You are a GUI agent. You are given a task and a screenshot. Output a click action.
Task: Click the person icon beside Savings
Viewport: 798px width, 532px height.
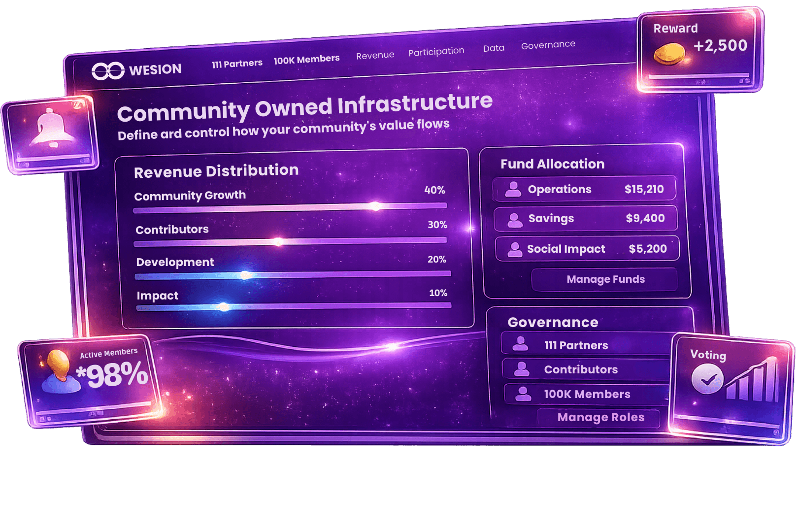pyautogui.click(x=515, y=220)
